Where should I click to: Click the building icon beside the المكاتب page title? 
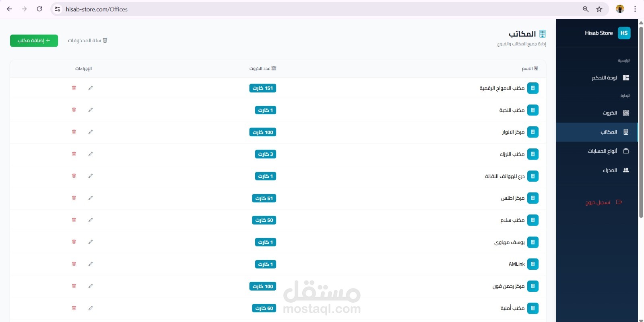click(x=542, y=34)
